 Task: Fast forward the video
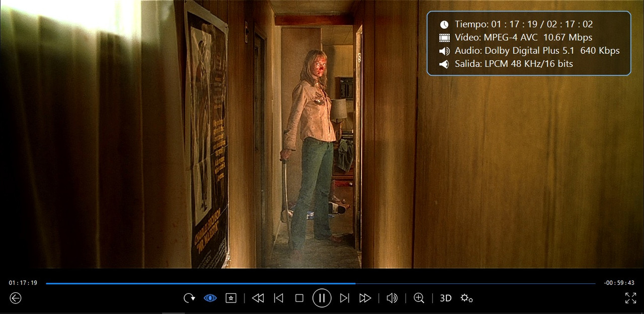tap(365, 298)
